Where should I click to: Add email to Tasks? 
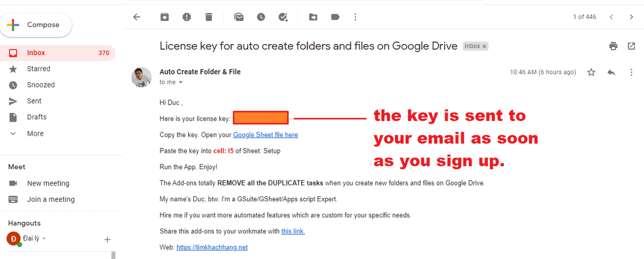click(283, 17)
